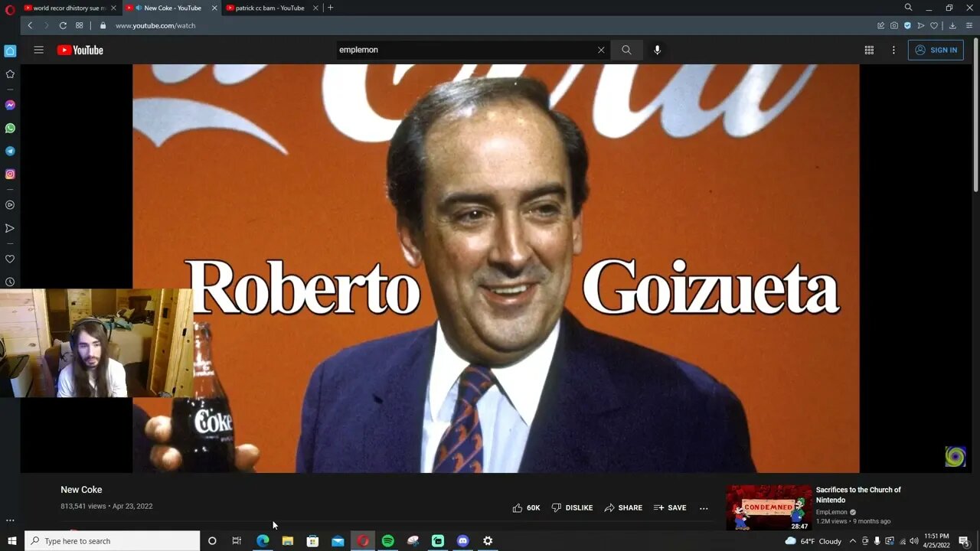
Task: Clear the emplemon search text with the X
Action: (601, 50)
